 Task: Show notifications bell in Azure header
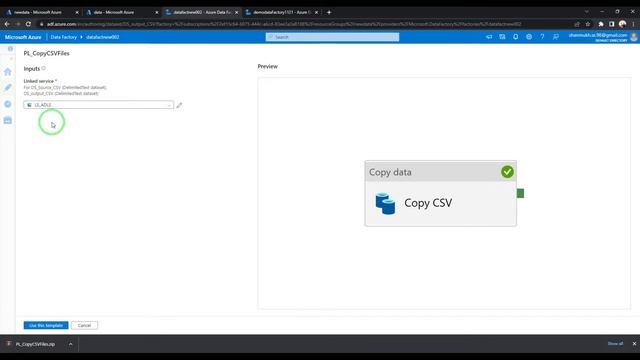516,37
